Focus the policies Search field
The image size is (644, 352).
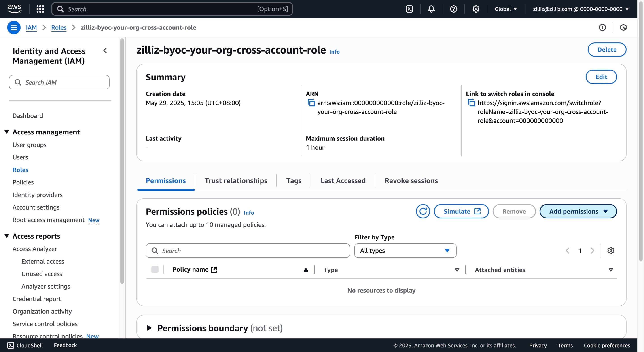(248, 250)
